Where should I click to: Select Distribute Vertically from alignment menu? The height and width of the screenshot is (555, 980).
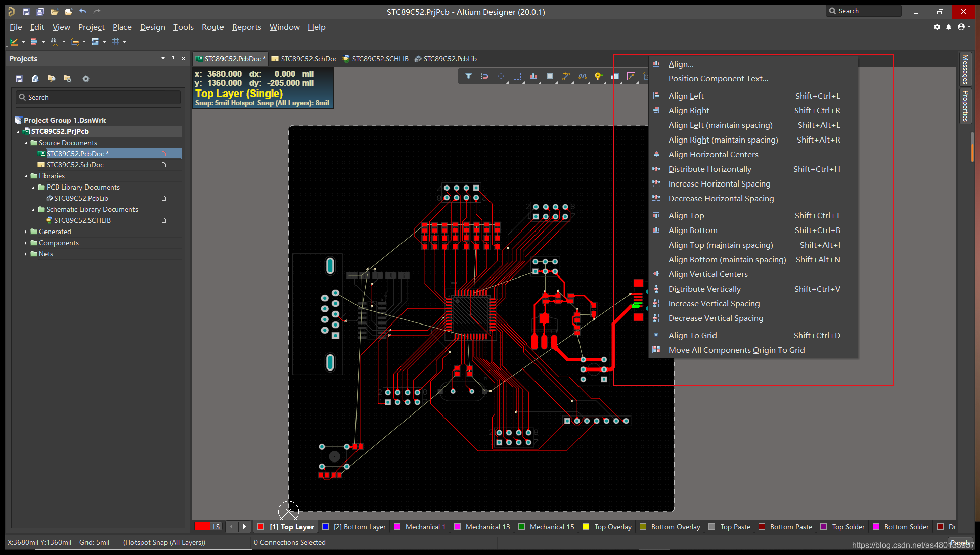[x=704, y=289]
